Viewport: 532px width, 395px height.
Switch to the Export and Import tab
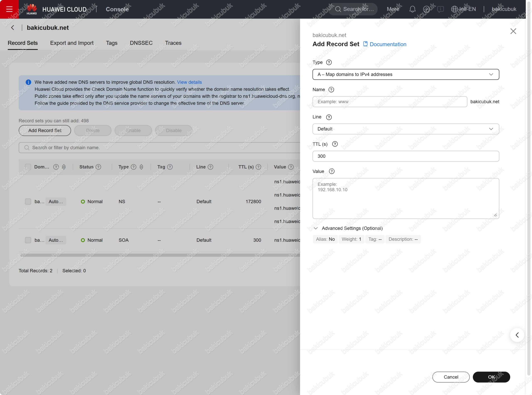pyautogui.click(x=72, y=43)
